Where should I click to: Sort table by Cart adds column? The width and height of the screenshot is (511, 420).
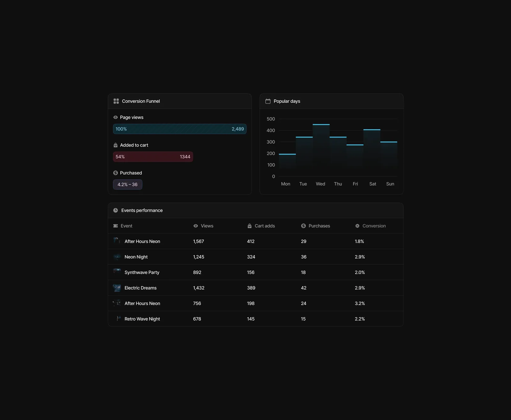[261, 226]
